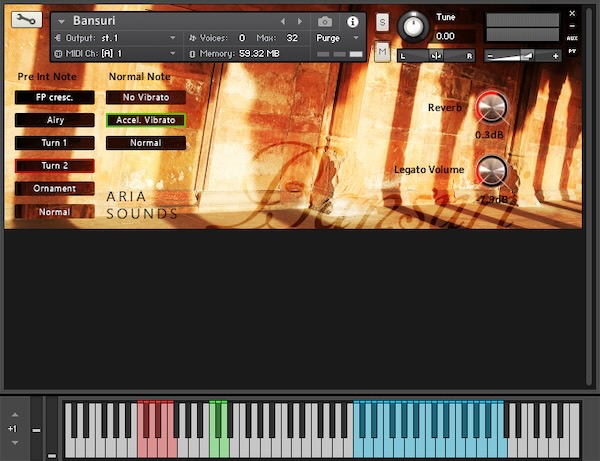Select the No Vibrato option
This screenshot has width=600, height=461.
(146, 97)
